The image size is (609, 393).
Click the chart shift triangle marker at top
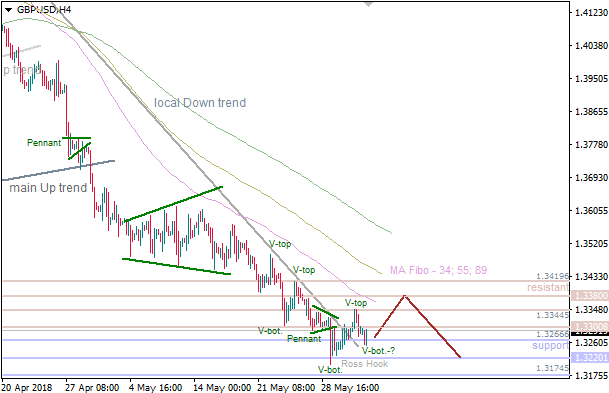[x=369, y=4]
